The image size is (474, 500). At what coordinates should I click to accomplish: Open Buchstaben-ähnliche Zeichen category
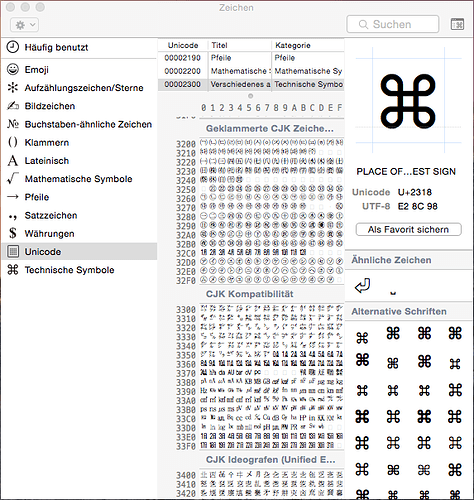pos(79,124)
